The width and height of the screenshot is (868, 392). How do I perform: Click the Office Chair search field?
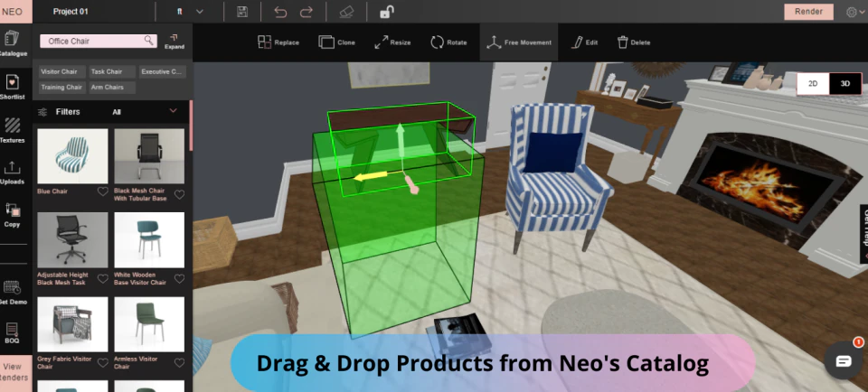click(x=99, y=41)
